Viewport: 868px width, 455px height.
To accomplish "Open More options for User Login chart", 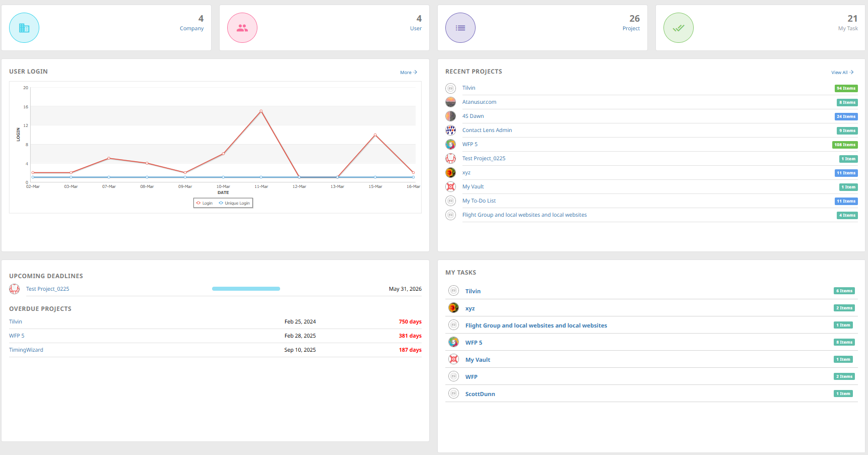I will (x=408, y=72).
